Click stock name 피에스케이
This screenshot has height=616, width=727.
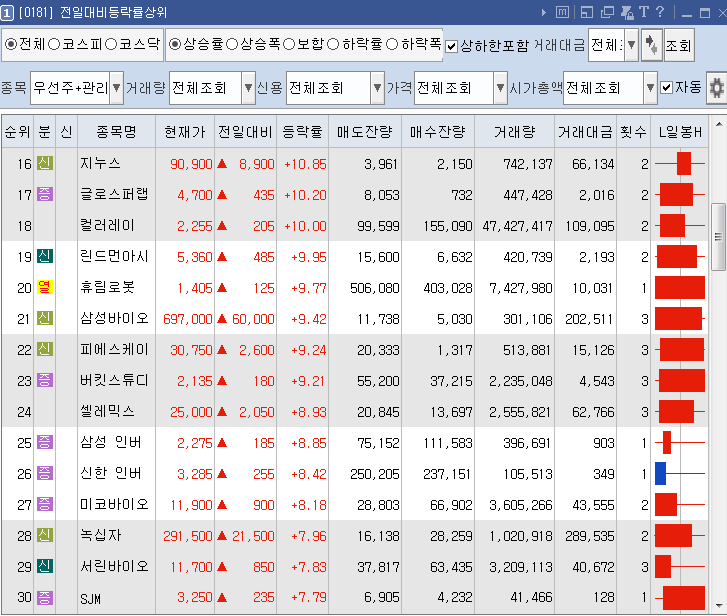coord(114,349)
